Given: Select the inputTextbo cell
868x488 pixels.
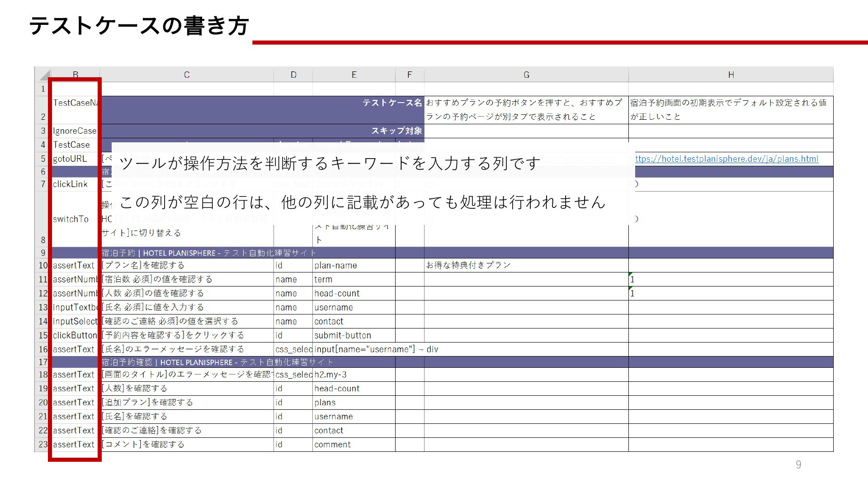Looking at the screenshot, I should click(75, 307).
